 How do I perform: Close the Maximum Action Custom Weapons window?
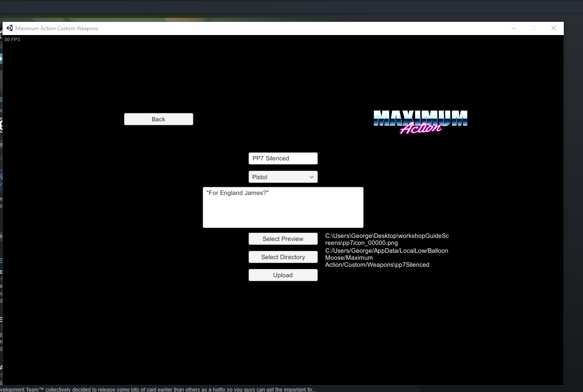pos(554,28)
